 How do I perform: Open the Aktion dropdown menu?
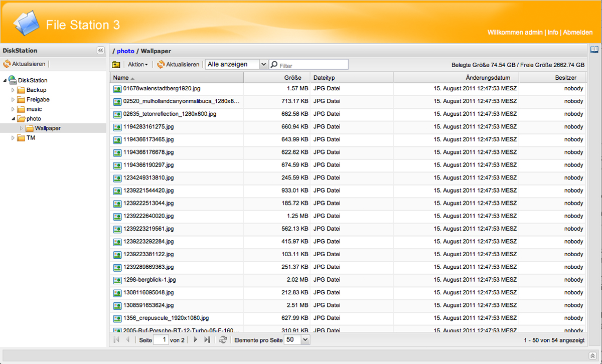point(137,65)
